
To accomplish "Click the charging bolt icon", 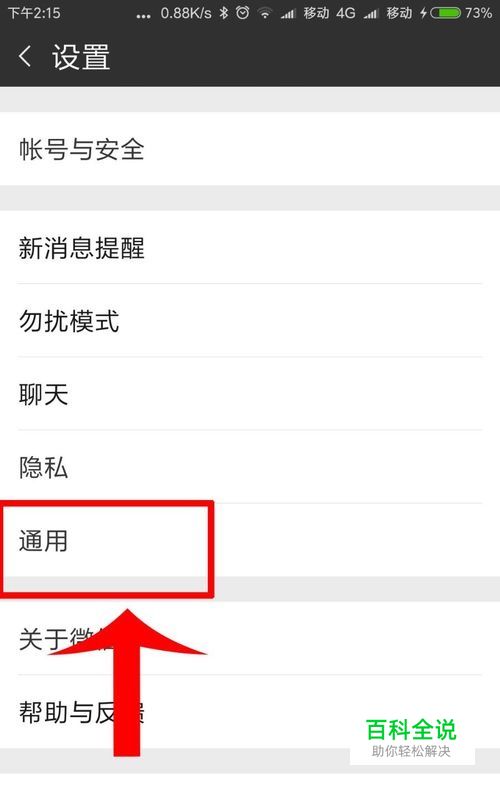I will point(424,14).
